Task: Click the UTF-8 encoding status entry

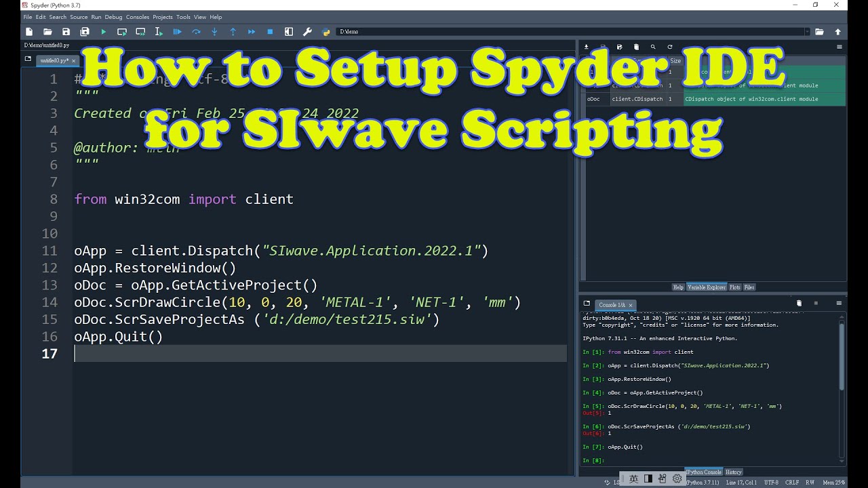Action: (771, 483)
